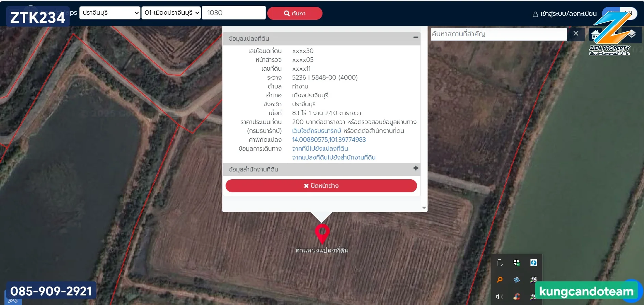Open the CCleaner tray icon

516,297
